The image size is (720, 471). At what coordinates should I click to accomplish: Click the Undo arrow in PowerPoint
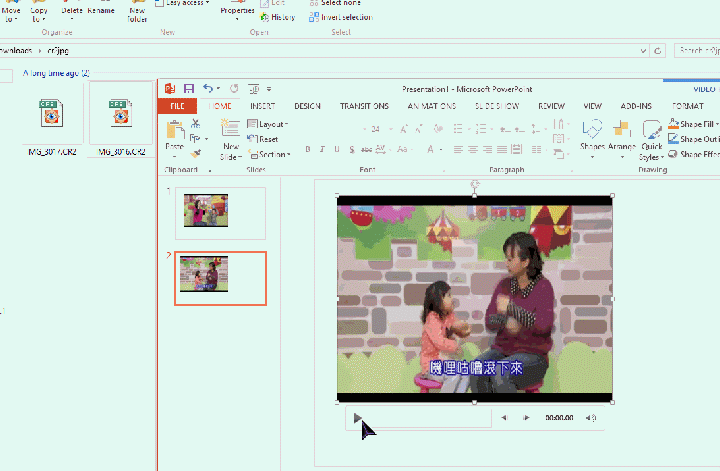point(208,88)
